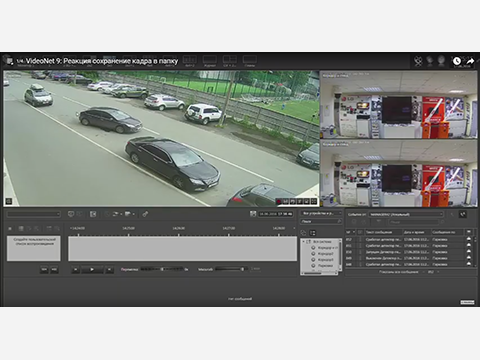480x360 pixels.
Task: Open the video title link "VideoNet 9"
Action: click(x=102, y=61)
